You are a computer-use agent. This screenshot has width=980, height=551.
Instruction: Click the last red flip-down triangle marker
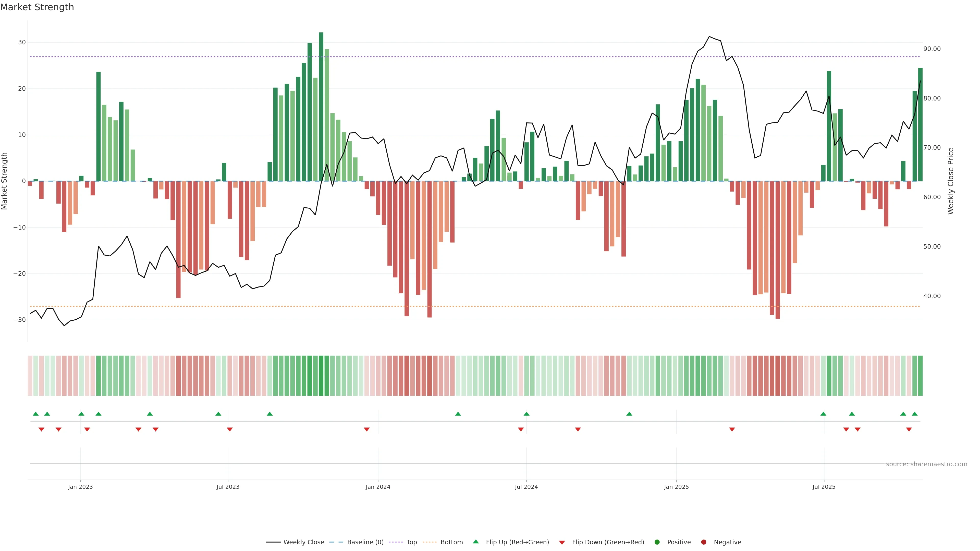909,429
